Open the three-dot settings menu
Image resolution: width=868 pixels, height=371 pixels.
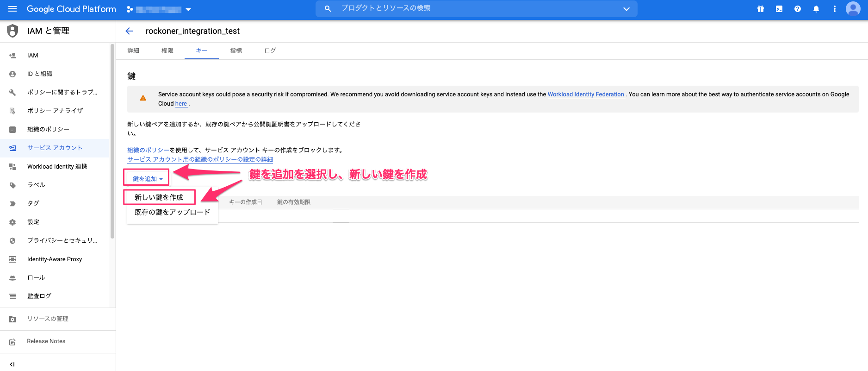point(835,9)
